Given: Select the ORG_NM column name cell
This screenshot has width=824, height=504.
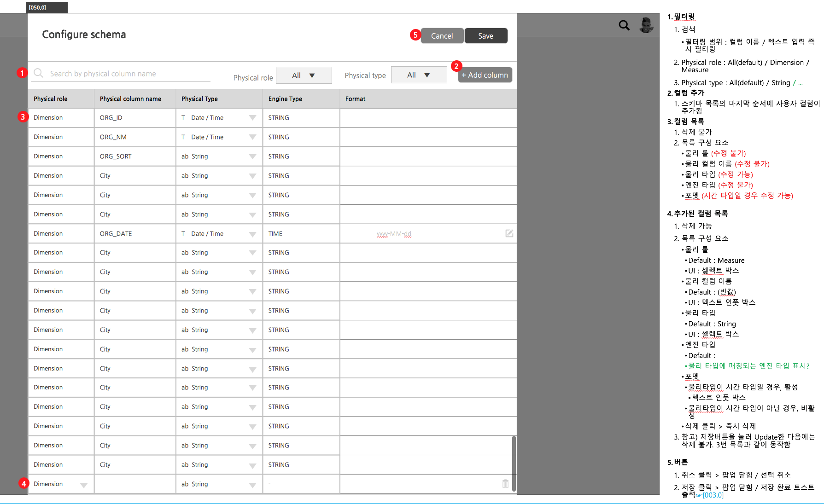Looking at the screenshot, I should pyautogui.click(x=135, y=137).
